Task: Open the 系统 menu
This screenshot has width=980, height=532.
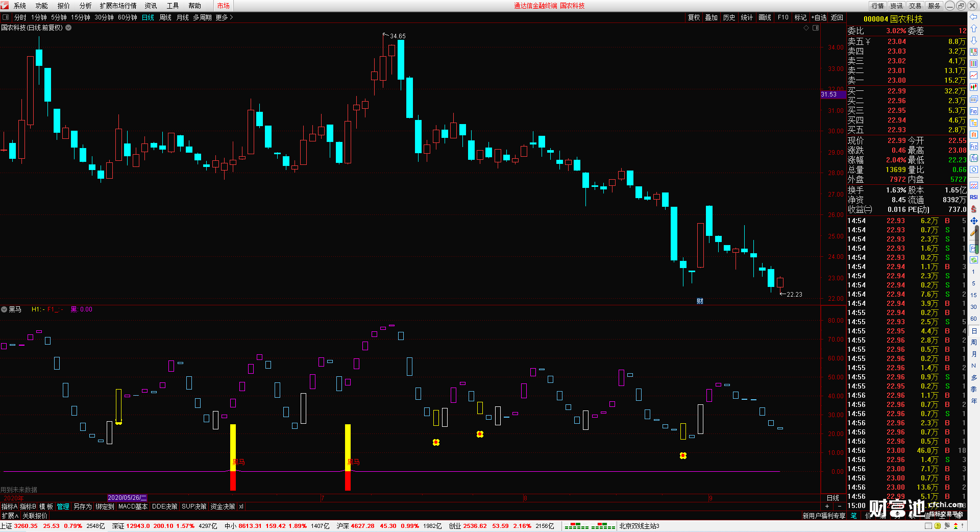Action: tap(20, 6)
